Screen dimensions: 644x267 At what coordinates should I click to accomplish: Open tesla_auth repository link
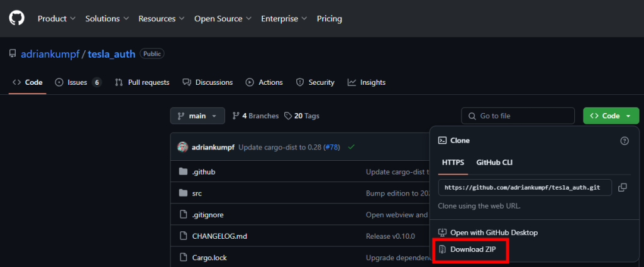tap(111, 54)
